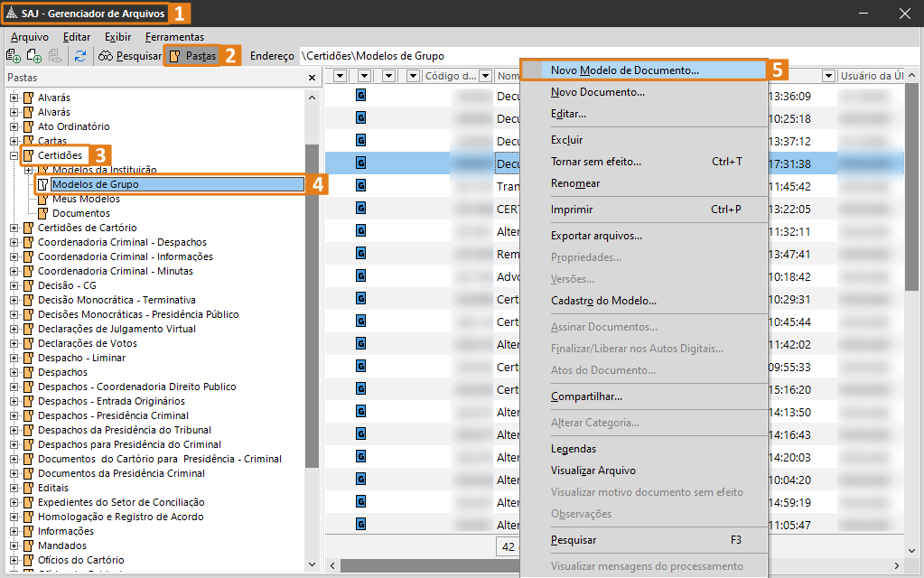The image size is (924, 578).
Task: Click the Alvarás first folder icon
Action: click(28, 98)
